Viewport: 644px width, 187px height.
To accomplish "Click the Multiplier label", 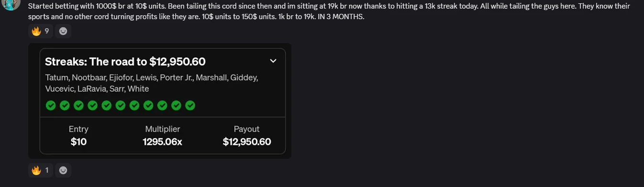I will coord(163,129).
